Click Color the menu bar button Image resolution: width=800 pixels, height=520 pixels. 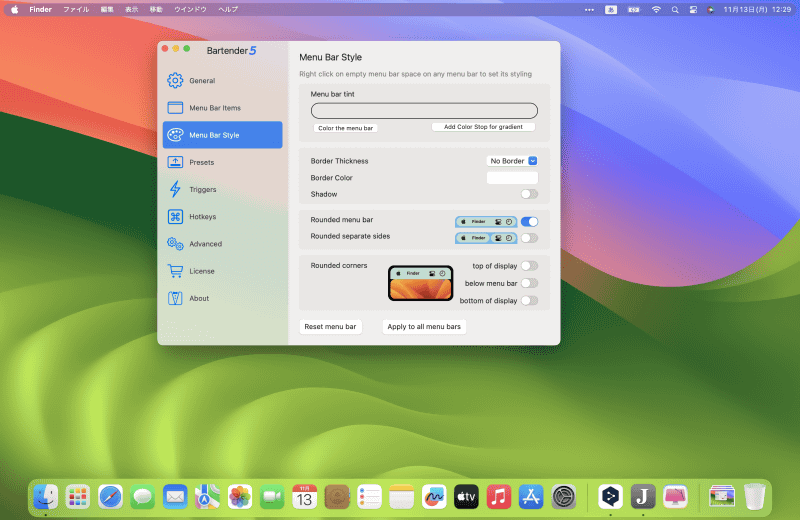[345, 128]
